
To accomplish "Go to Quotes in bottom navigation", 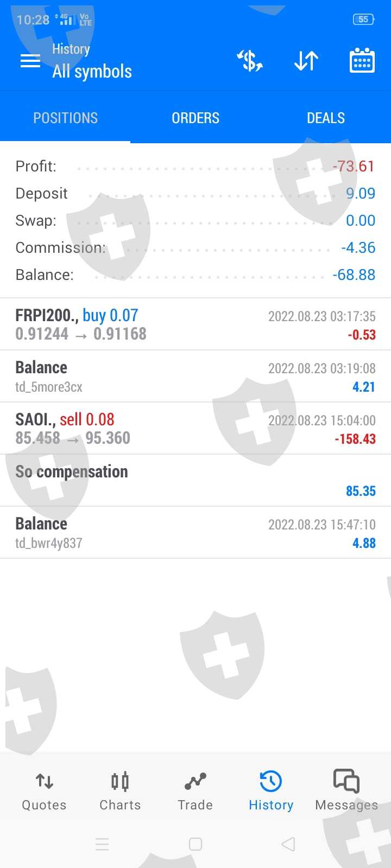I will (44, 791).
